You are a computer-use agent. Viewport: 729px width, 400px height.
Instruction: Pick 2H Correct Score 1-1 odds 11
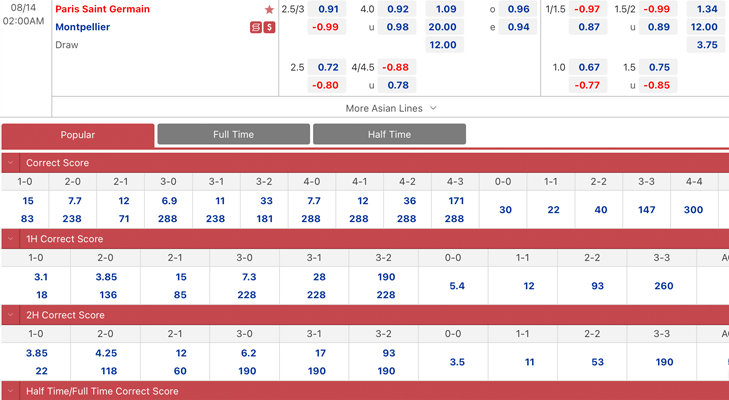[529, 362]
